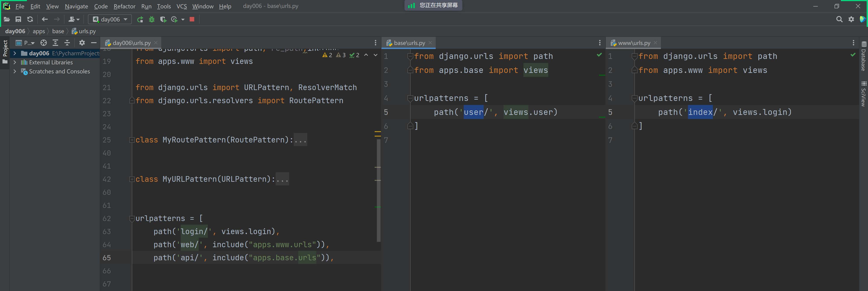Expand the day006 project folder

[14, 53]
